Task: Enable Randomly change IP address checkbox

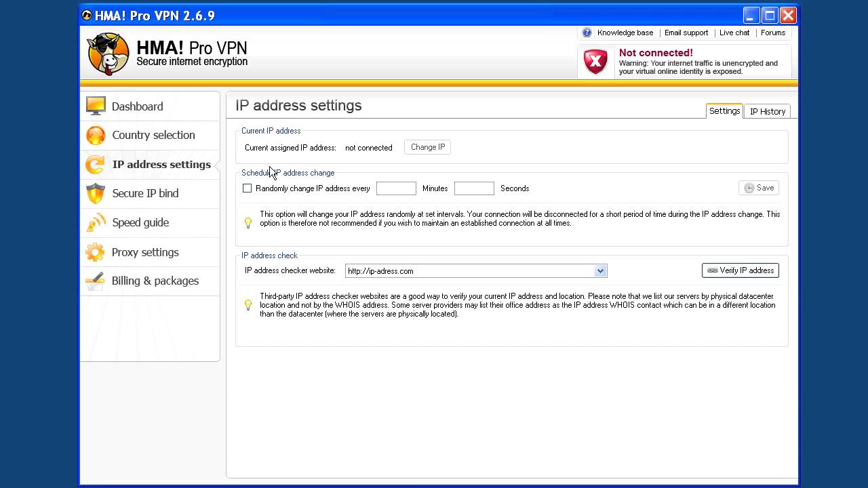Action: [x=248, y=188]
